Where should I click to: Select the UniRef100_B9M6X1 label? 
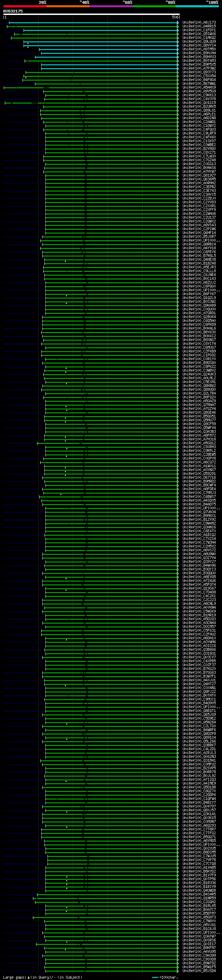pos(199,516)
